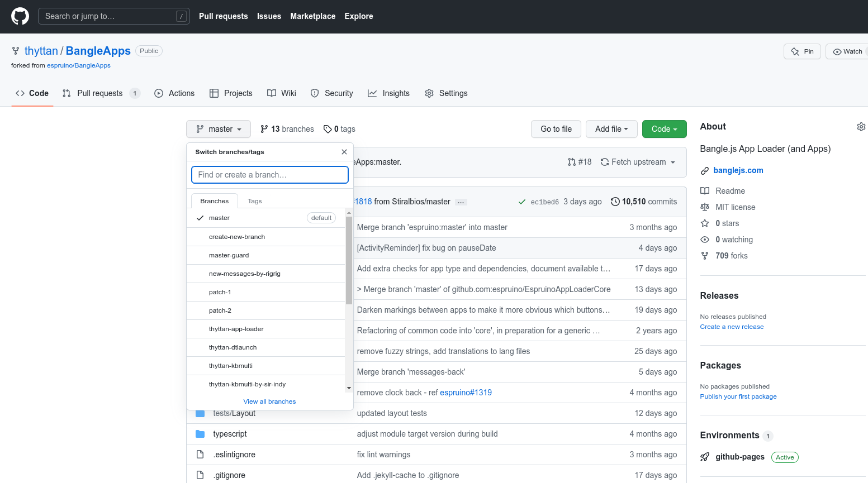Click the commit history clock icon
The height and width of the screenshot is (483, 868).
615,202
